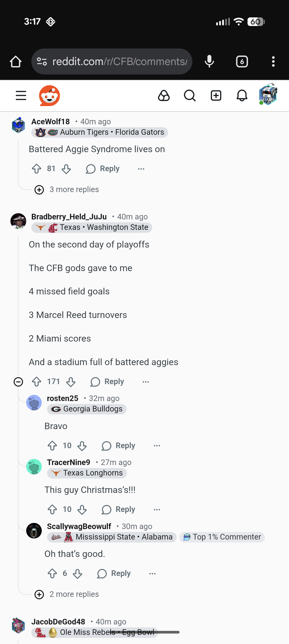
Task: Tap the create post plus icon
Action: coord(216,96)
